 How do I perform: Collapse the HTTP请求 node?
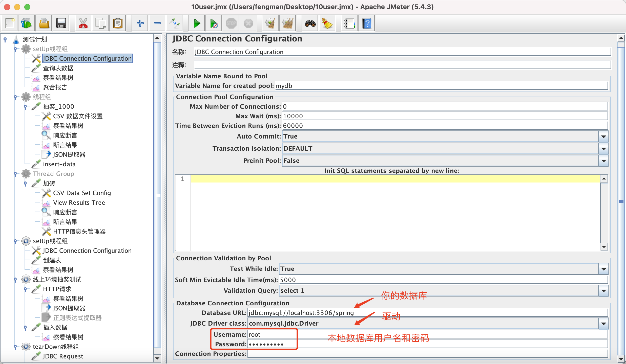point(25,289)
